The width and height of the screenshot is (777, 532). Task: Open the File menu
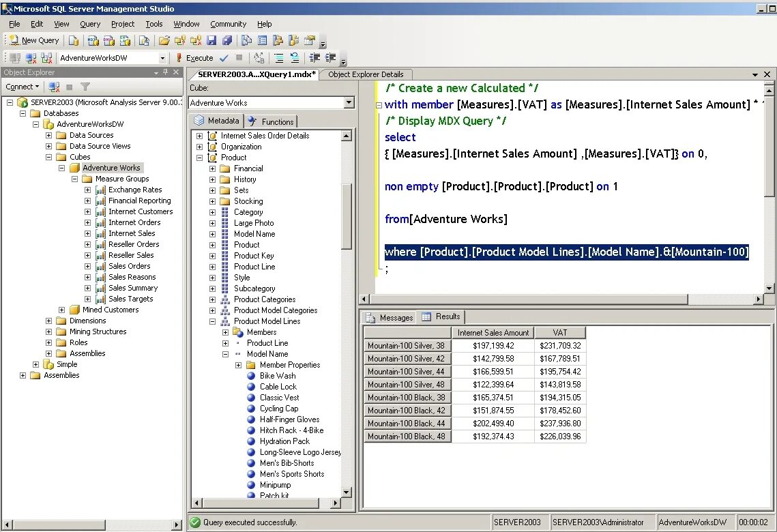click(x=14, y=24)
